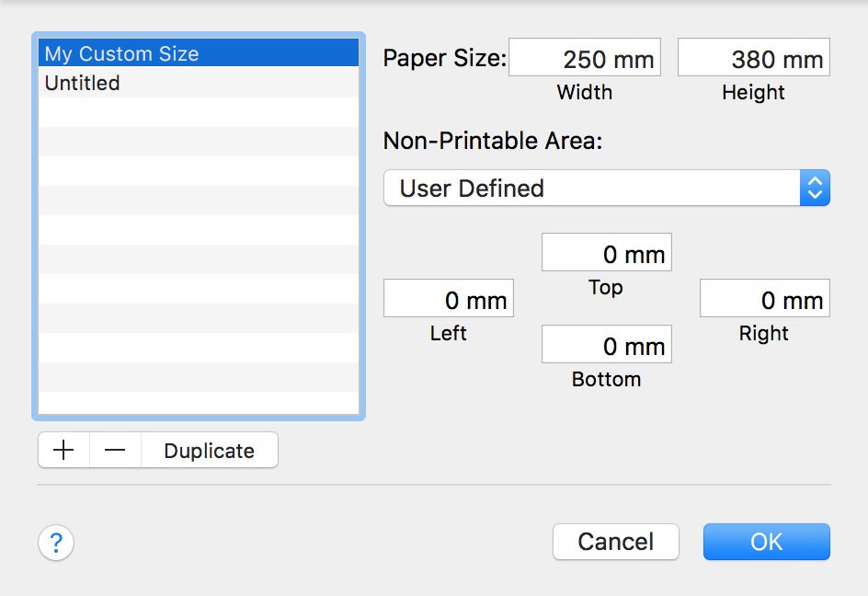868x596 pixels.
Task: Click an empty row in the paper size list
Action: coord(199,230)
